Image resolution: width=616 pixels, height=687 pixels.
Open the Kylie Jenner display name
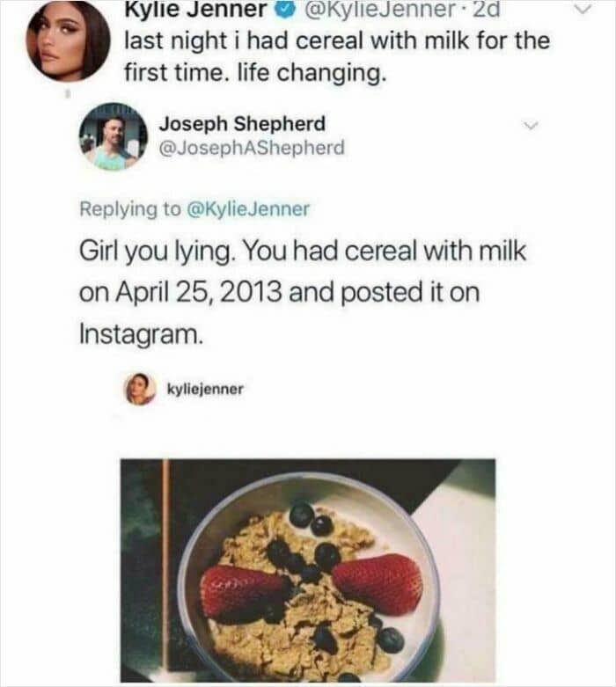195,11
